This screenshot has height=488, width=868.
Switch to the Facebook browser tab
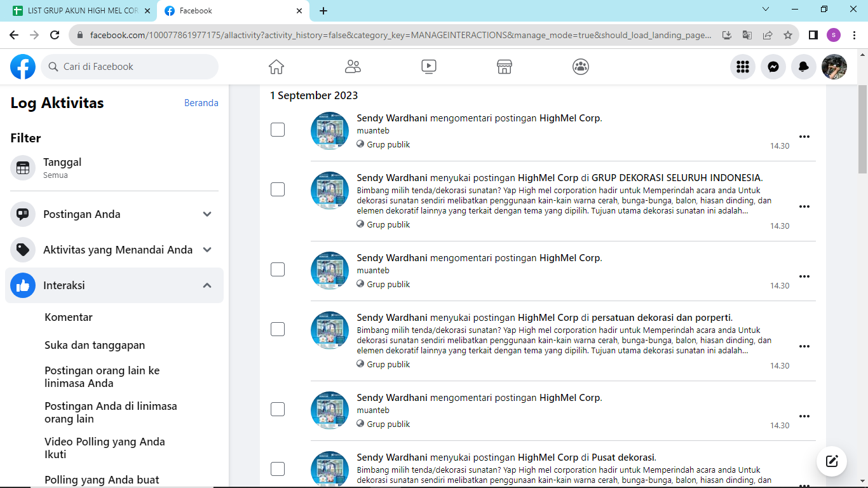[x=233, y=11]
